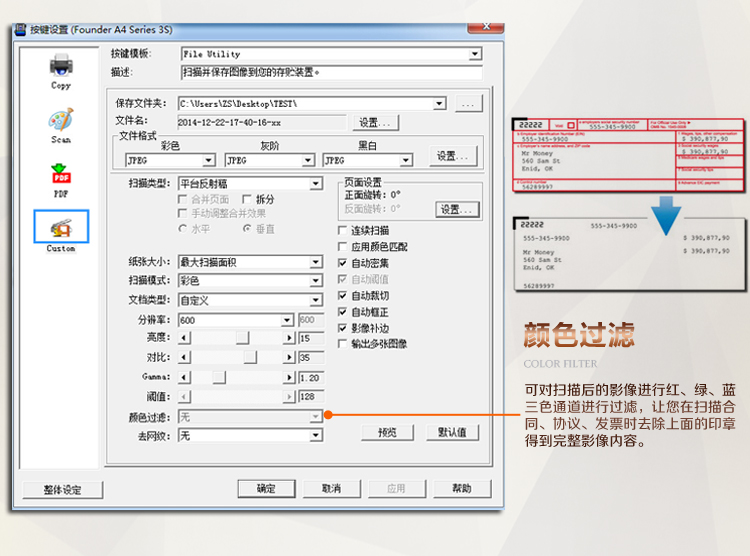Select the PDF icon in sidebar
The image size is (750, 556).
(x=61, y=176)
